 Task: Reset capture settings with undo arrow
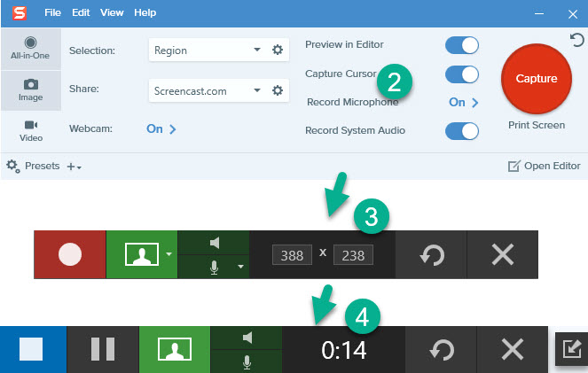[577, 40]
